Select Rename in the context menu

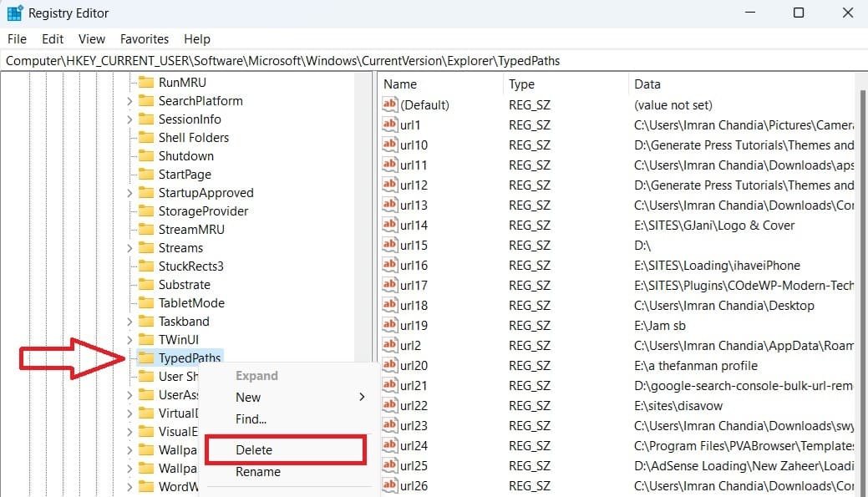[257, 472]
